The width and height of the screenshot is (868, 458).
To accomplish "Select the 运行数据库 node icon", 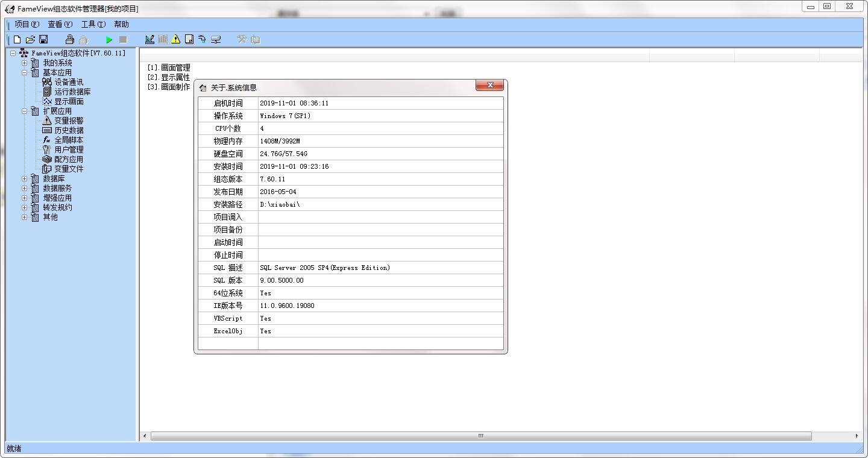I will click(47, 92).
